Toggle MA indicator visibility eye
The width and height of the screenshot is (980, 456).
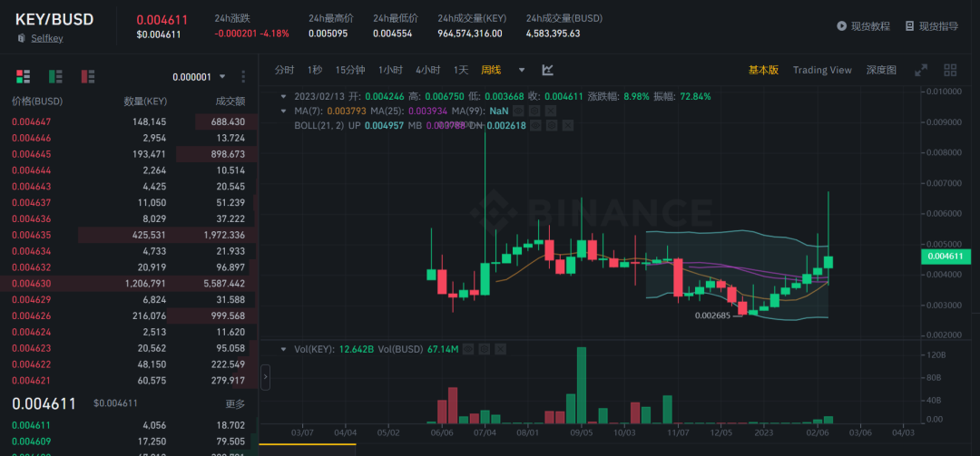click(x=518, y=112)
